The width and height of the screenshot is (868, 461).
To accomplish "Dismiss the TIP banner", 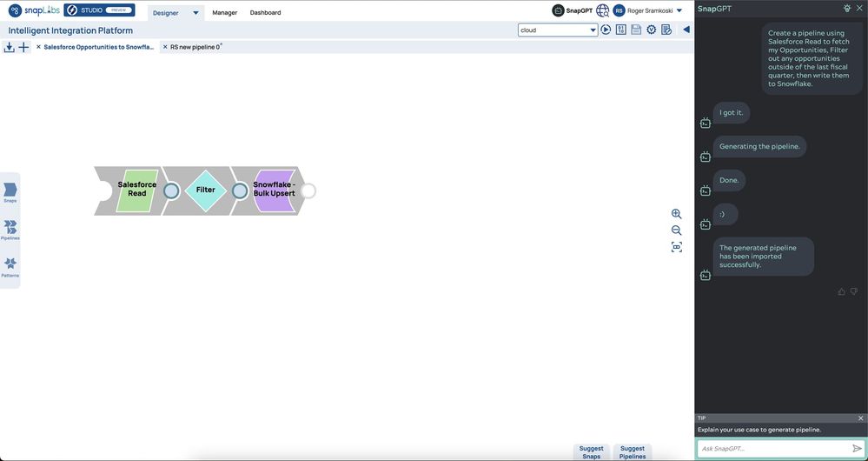I will coord(860,418).
